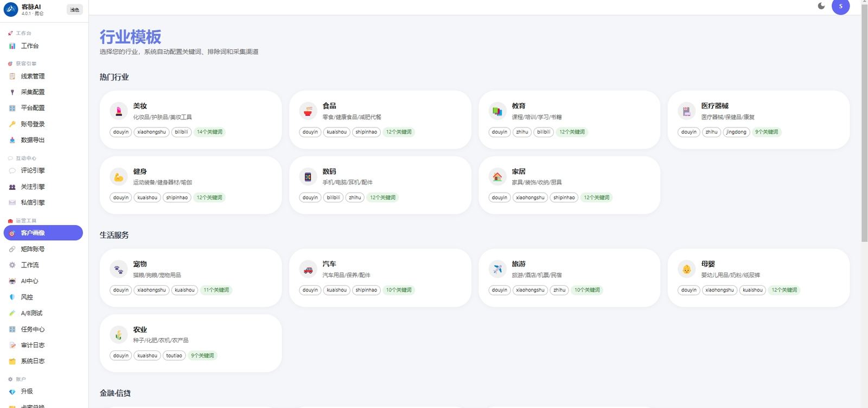Viewport: 868px width, 408px height.
Task: Navigate to 任务中心
Action: [43, 329]
